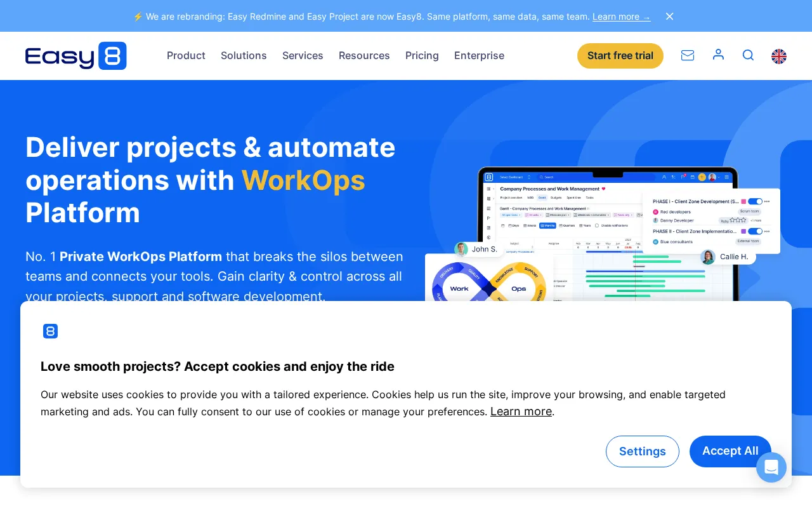Screen dimensions: 812x508
Task: Click the Start free trial button
Action: point(620,56)
